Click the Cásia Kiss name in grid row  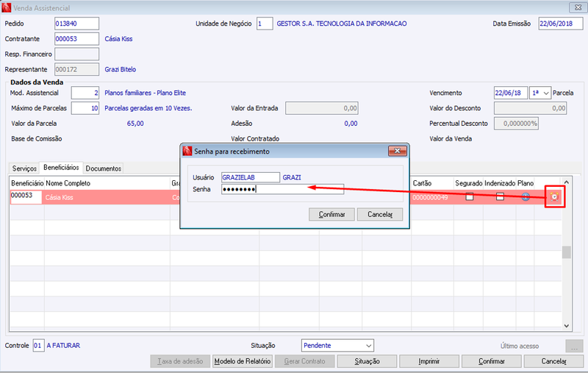[60, 197]
